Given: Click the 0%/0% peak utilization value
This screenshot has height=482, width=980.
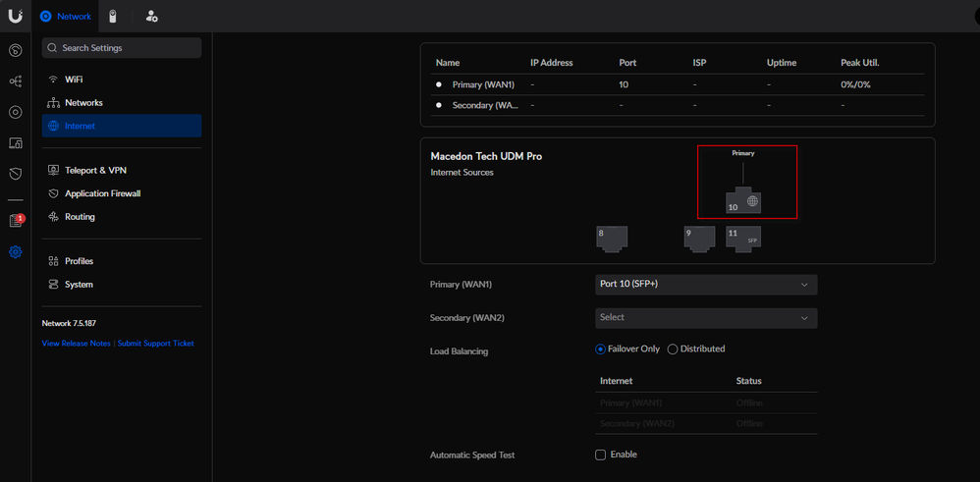Looking at the screenshot, I should click(x=855, y=84).
